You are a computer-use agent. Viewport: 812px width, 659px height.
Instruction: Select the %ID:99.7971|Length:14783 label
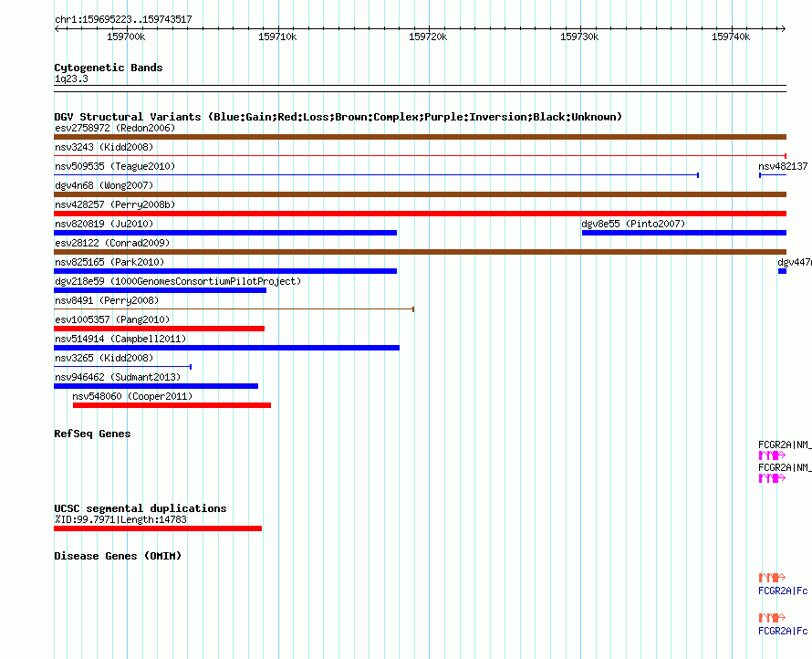pyautogui.click(x=120, y=519)
